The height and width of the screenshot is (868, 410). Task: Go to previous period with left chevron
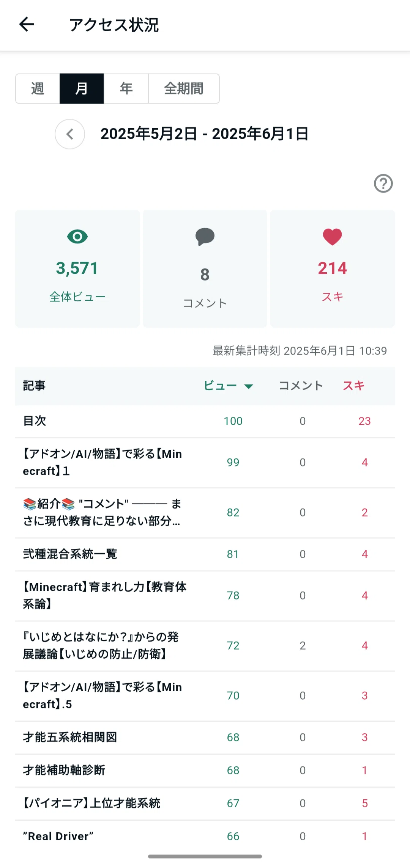click(70, 134)
